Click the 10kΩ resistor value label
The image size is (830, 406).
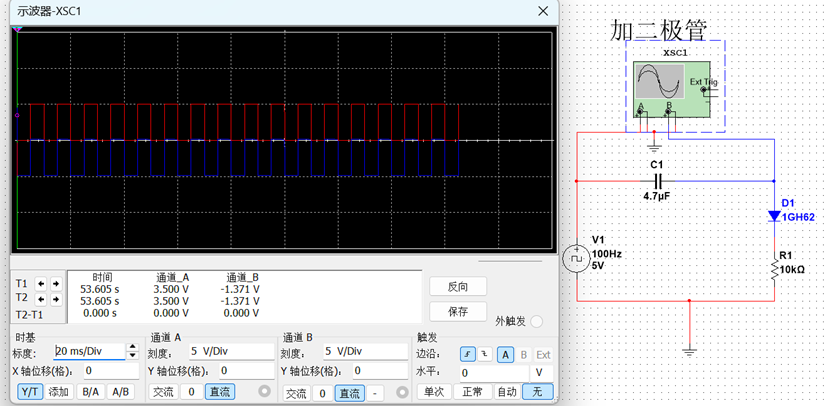(x=792, y=269)
